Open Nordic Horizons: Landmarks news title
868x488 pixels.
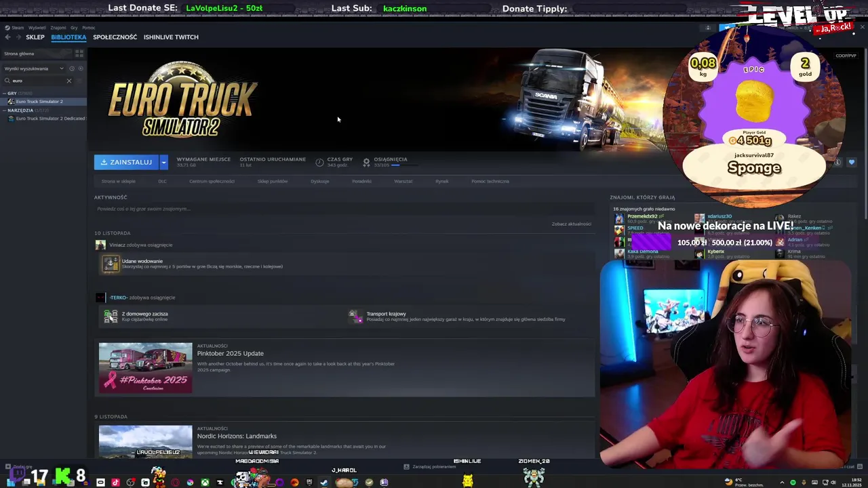point(237,436)
